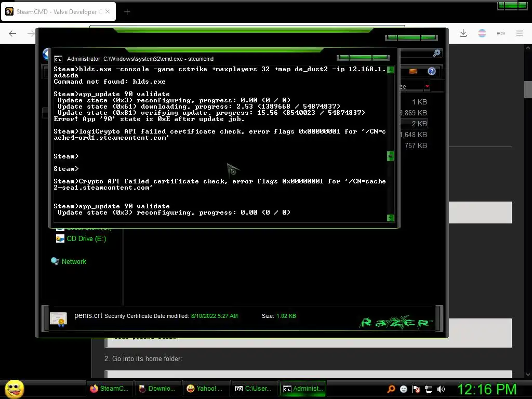Switch to the Administ... cmd taskbar button
Viewport: 532px width, 399px height.
(x=303, y=389)
